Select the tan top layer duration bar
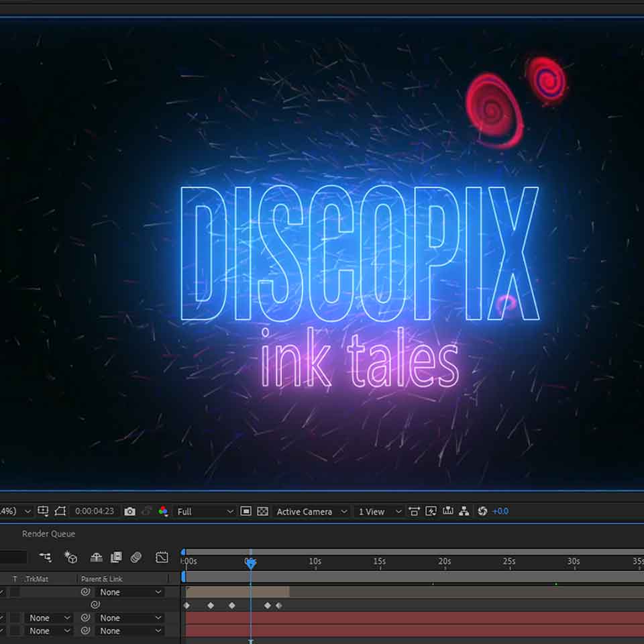 (237, 592)
